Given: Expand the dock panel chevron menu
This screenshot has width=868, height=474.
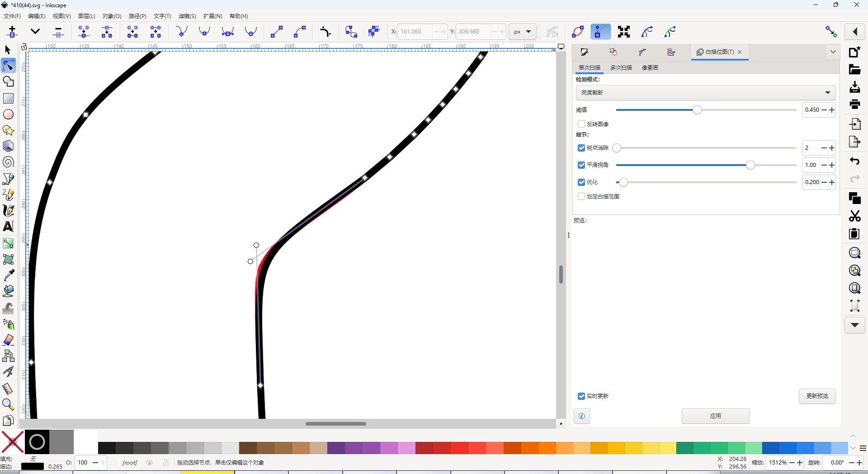Looking at the screenshot, I should (833, 52).
